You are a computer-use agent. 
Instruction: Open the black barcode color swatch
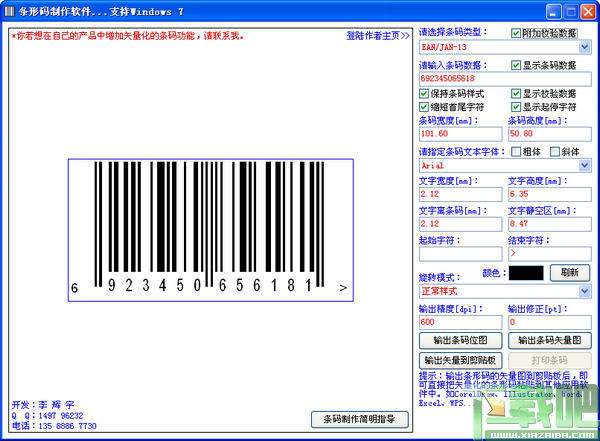(526, 273)
